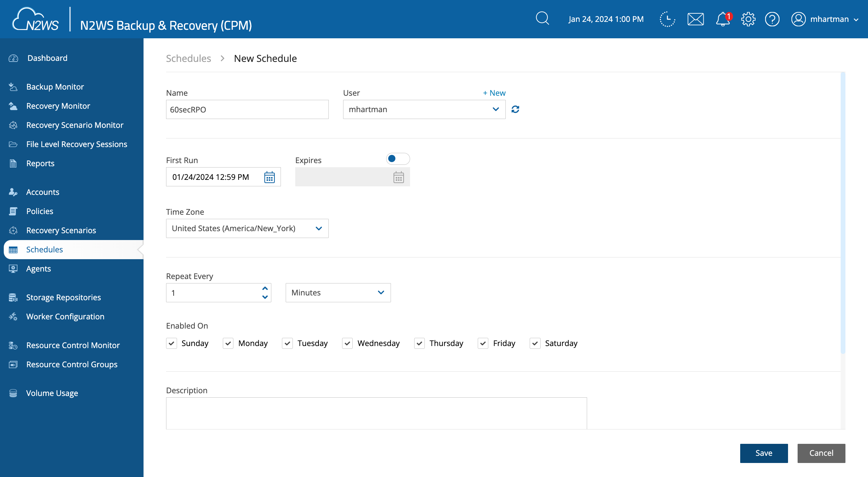
Task: Click the Name input field
Action: click(x=247, y=109)
